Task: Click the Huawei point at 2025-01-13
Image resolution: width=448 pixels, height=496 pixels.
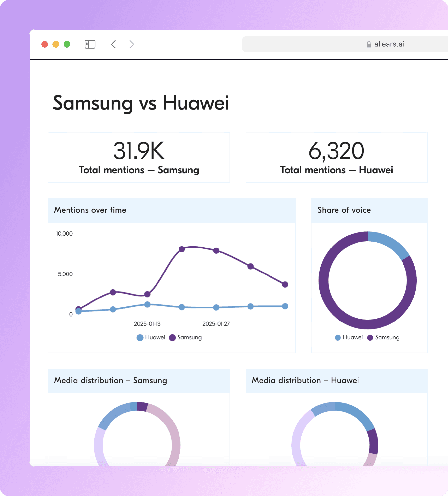Action: click(147, 305)
